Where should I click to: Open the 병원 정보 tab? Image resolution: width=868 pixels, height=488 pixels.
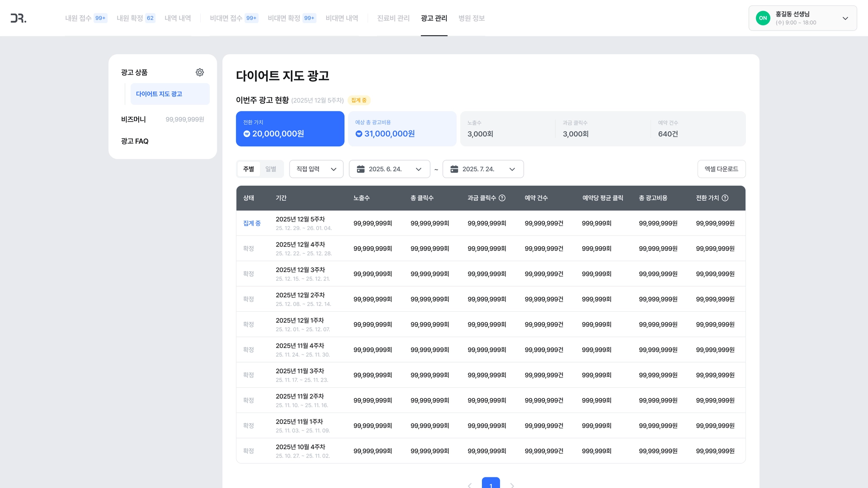471,18
